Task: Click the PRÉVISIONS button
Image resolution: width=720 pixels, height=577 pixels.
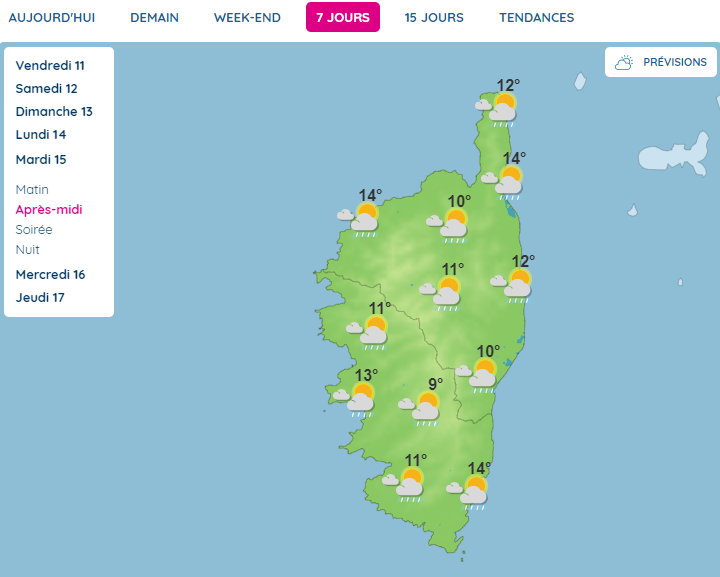Action: 661,62
